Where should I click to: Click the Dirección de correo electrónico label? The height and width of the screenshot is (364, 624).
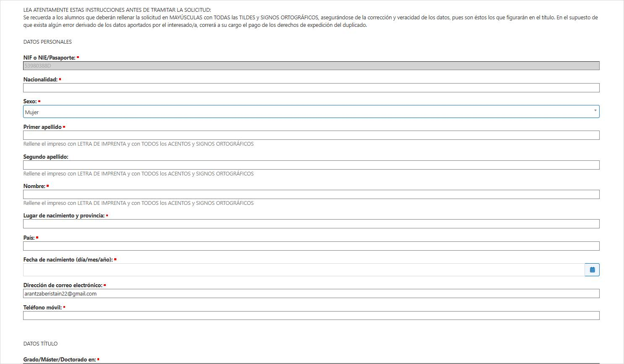coord(63,285)
